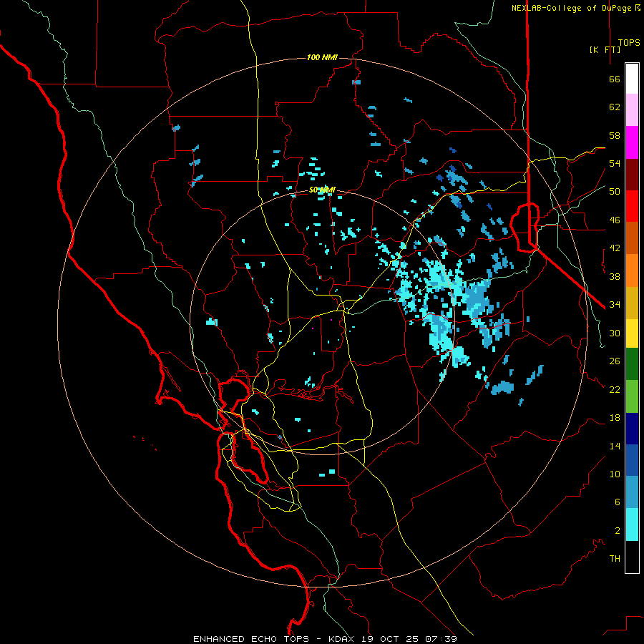
Task: Click the ENHANCED ECHO TOPS product label
Action: coord(250,639)
